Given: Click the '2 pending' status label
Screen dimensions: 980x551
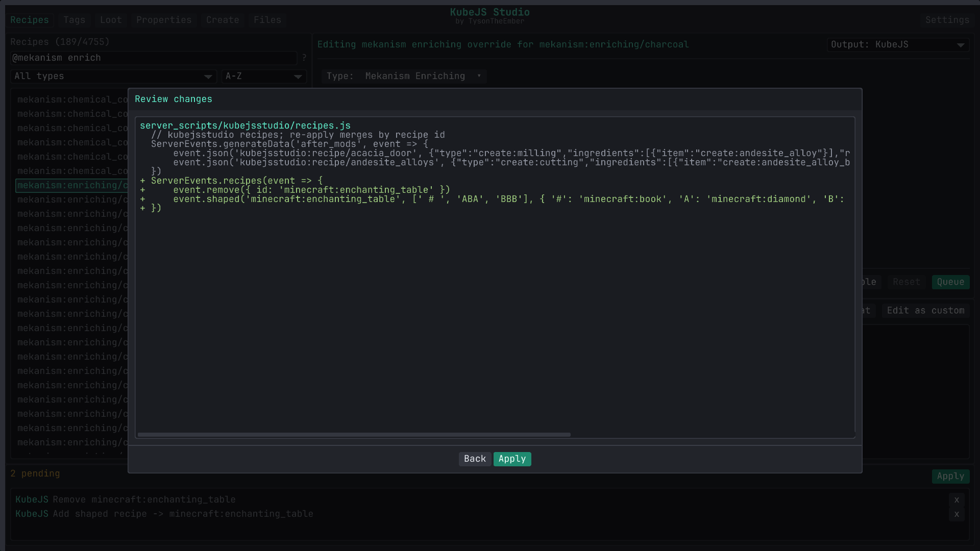Looking at the screenshot, I should tap(35, 474).
